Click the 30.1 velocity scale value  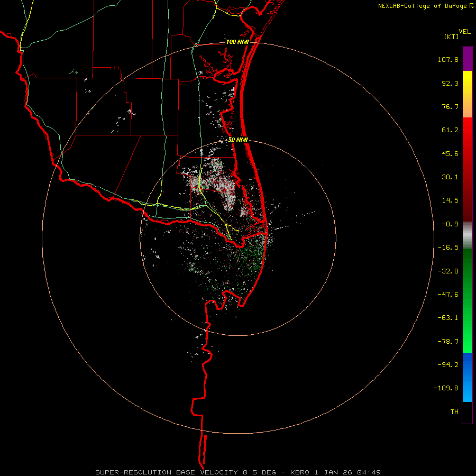450,177
